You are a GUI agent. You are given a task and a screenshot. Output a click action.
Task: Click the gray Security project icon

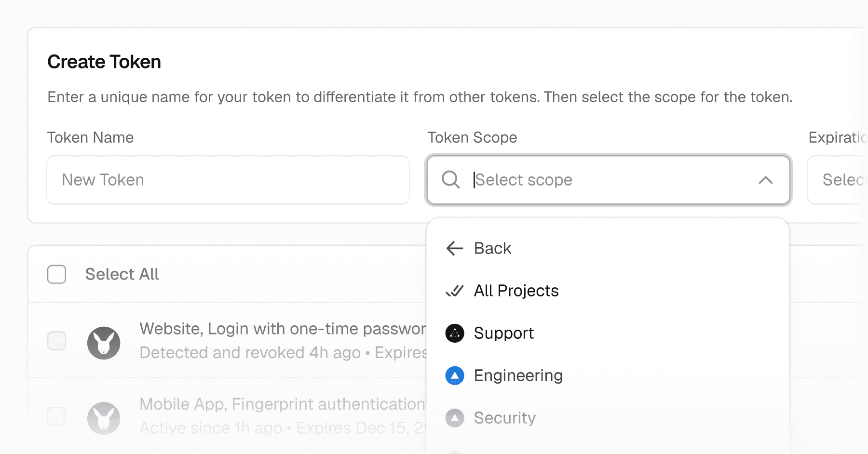(x=455, y=418)
